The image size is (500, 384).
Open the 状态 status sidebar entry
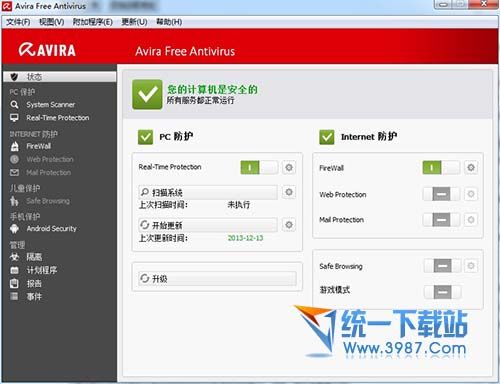point(60,77)
